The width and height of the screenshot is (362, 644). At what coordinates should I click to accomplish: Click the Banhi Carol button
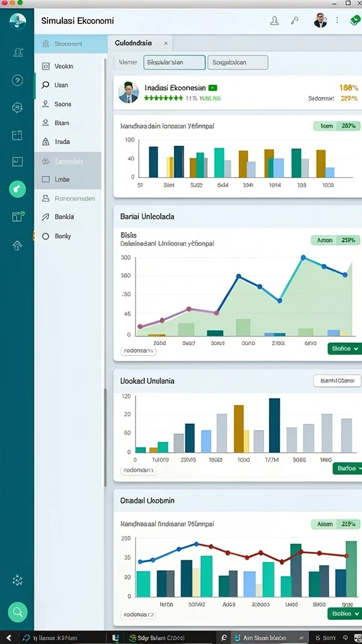[337, 380]
